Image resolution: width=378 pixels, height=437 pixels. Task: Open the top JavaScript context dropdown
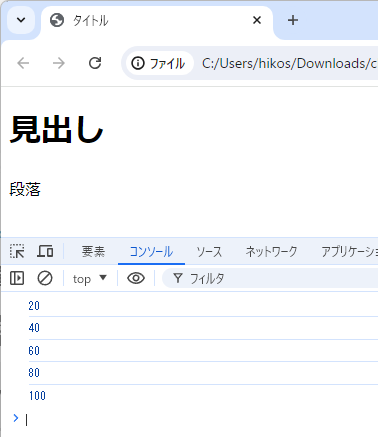tap(89, 278)
